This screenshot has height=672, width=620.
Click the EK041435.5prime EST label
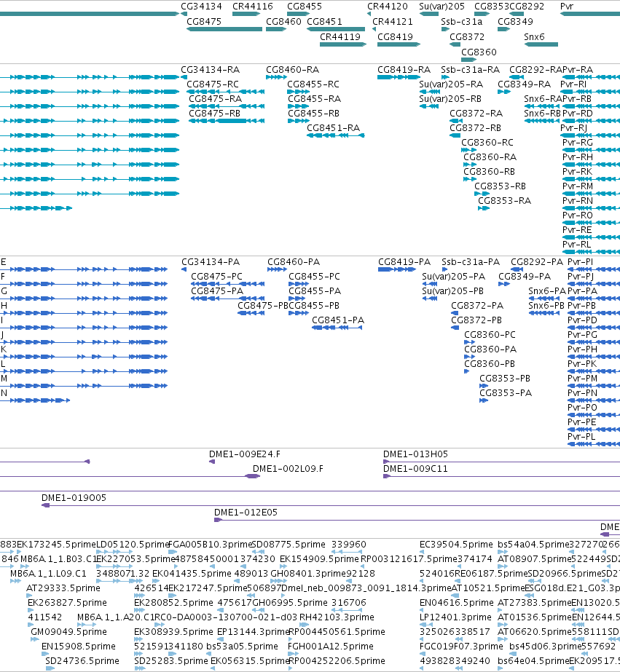tap(192, 574)
